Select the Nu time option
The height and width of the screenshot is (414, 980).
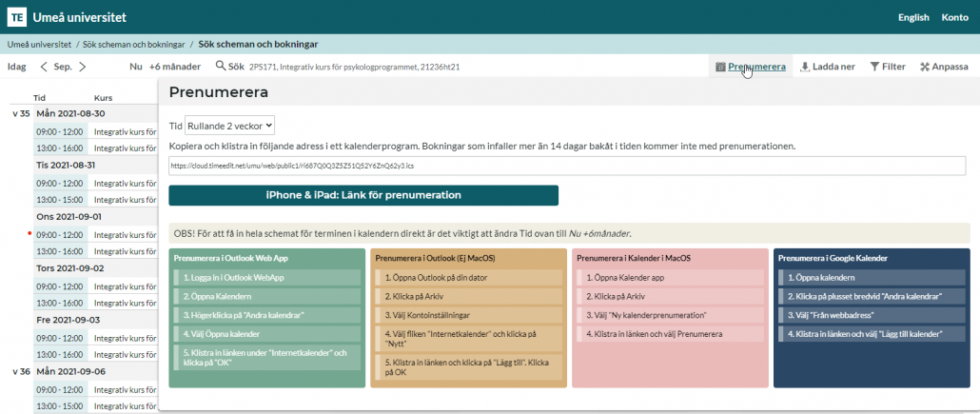(x=136, y=67)
